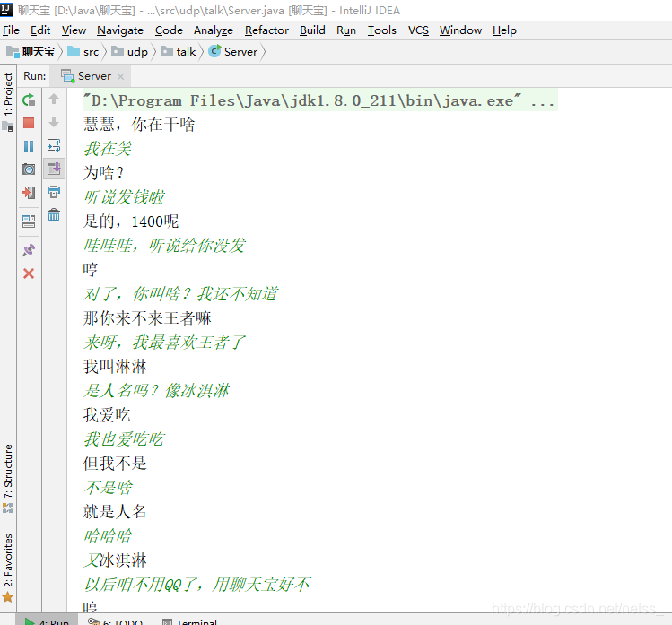Click the console line 是的，1400呢

coord(131,221)
